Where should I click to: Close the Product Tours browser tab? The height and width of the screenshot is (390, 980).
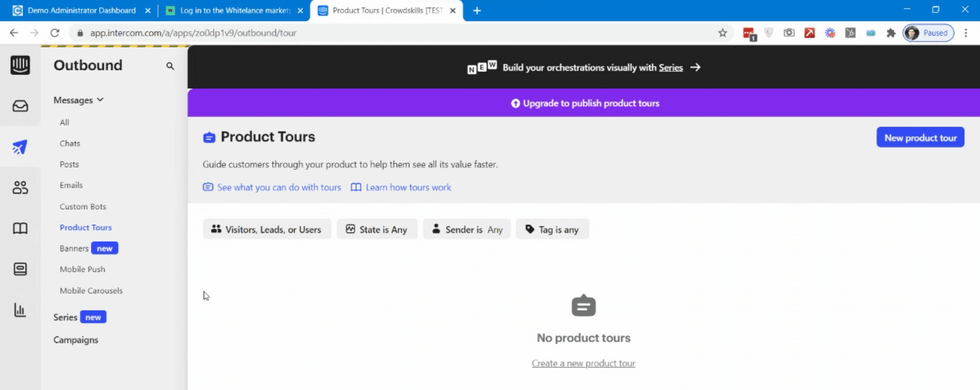pos(453,11)
